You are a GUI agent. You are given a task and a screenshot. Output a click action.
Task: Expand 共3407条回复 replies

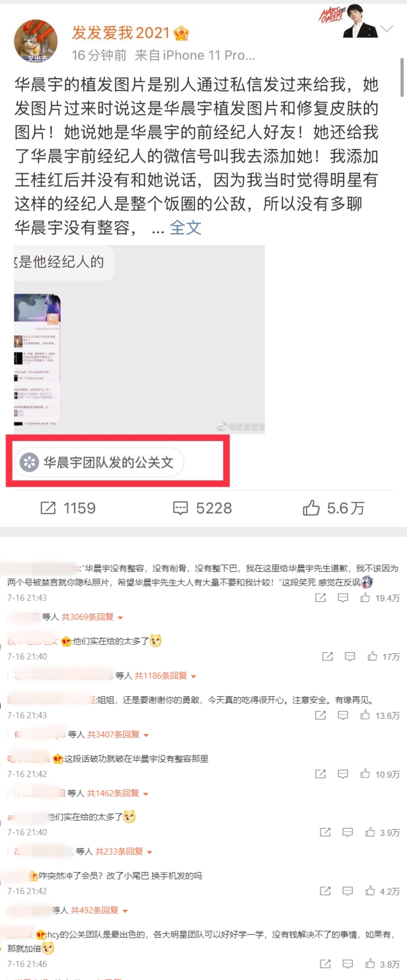118,734
